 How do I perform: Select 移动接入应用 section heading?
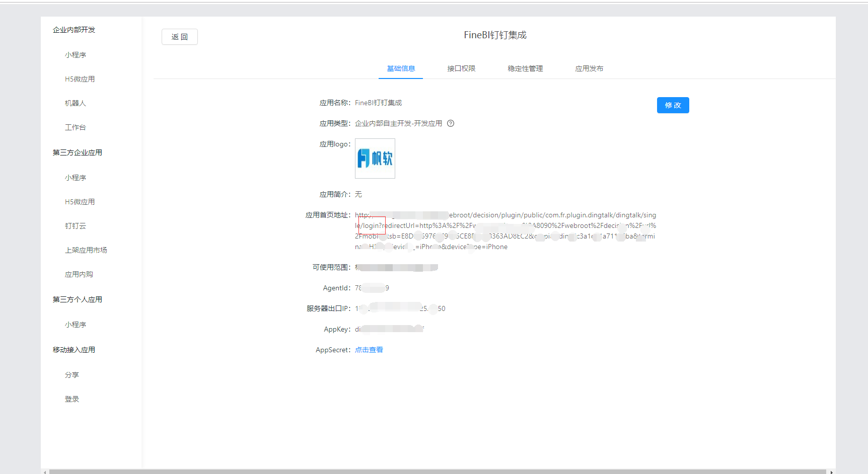coord(74,350)
